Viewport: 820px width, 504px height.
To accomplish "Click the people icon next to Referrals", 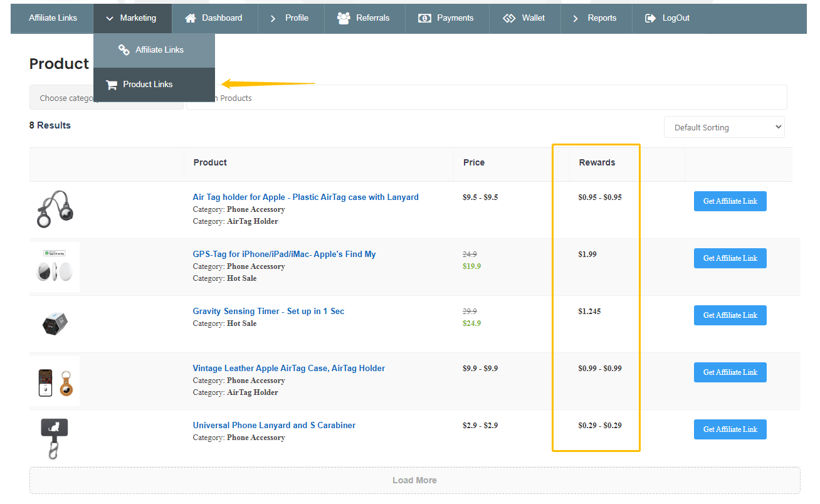I will 344,18.
